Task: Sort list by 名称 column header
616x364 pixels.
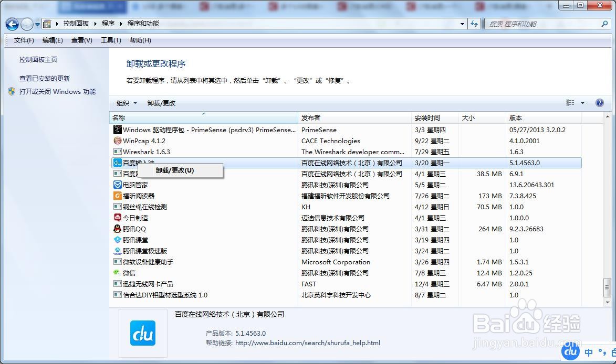Action: tap(204, 117)
